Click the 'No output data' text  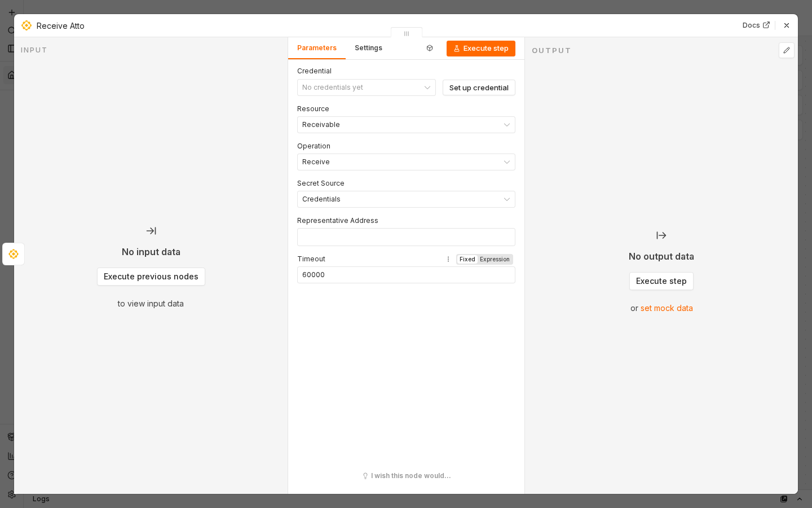[x=661, y=256]
